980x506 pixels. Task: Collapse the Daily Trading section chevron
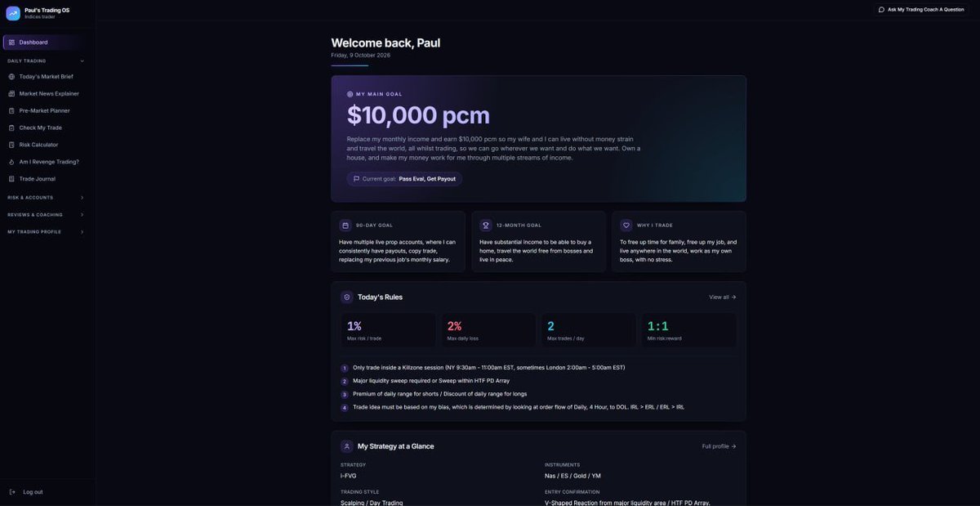82,60
